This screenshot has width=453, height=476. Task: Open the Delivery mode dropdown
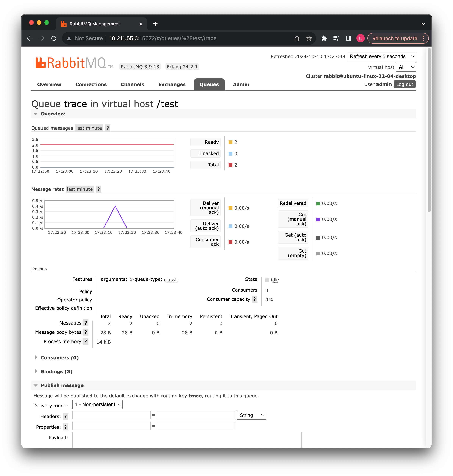click(x=97, y=404)
